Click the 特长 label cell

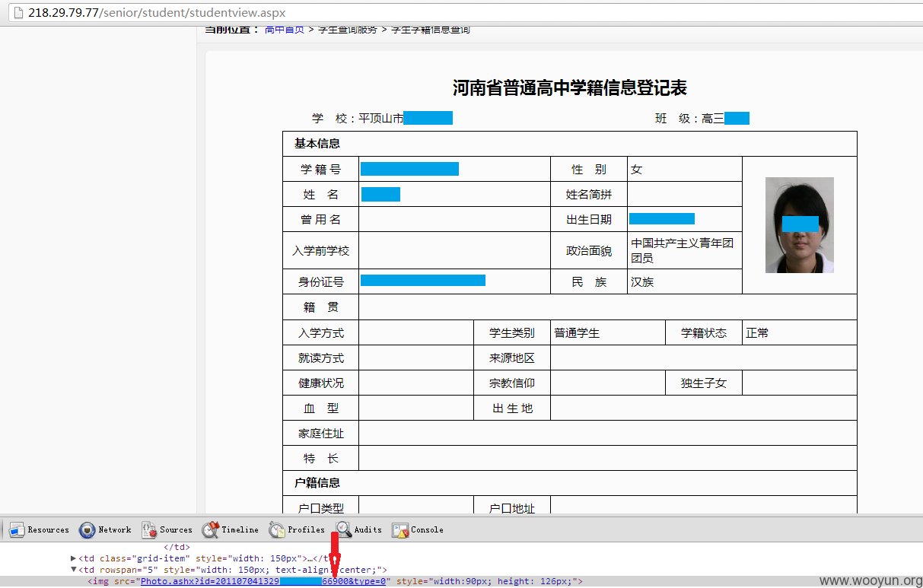pyautogui.click(x=320, y=458)
